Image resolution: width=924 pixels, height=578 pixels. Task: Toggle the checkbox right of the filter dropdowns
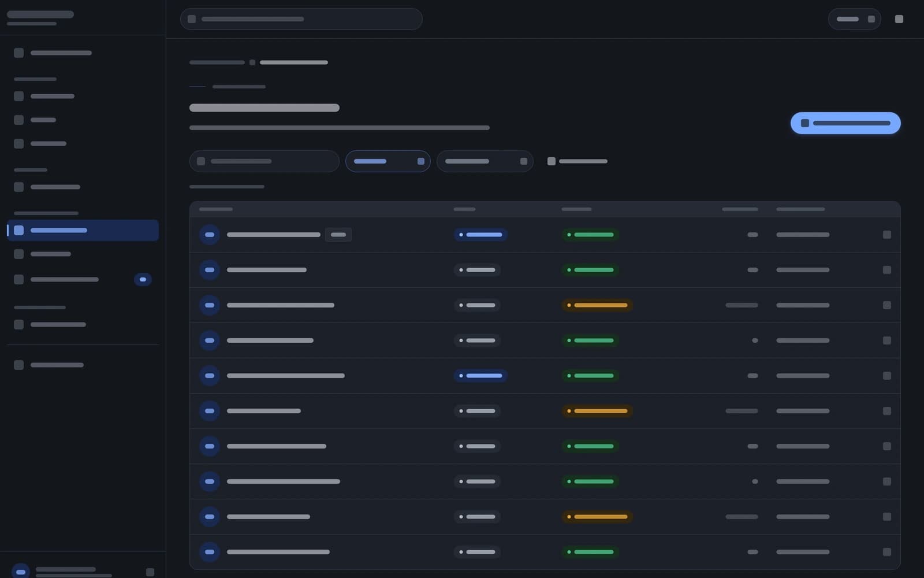click(552, 161)
